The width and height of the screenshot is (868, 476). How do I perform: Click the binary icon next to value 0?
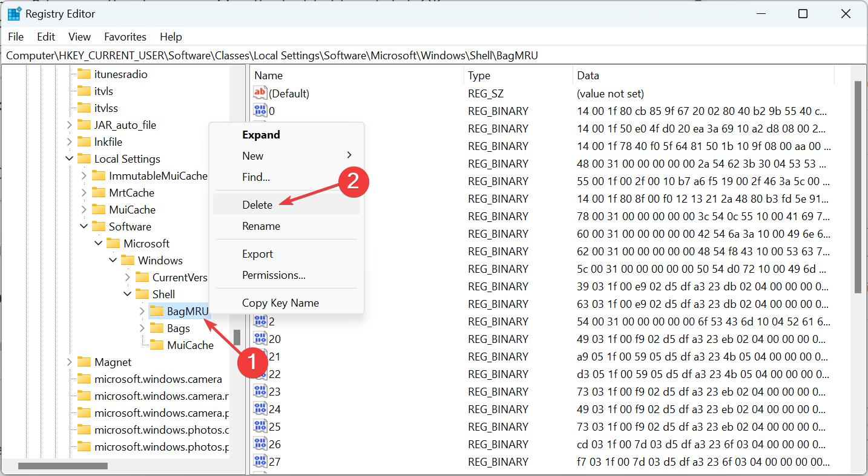coord(259,111)
